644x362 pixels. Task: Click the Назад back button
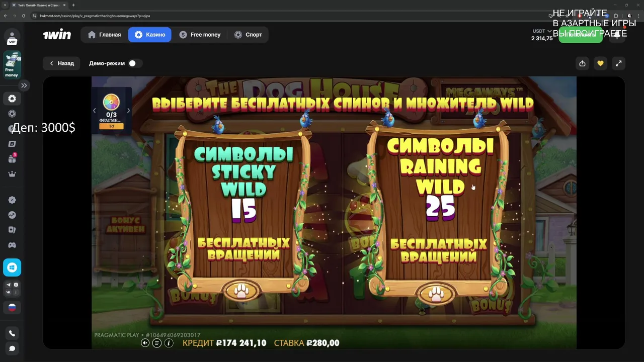coord(61,63)
